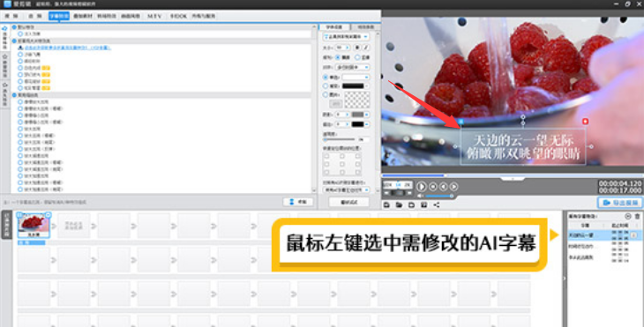Click the browse button beside the image pattern
This screenshot has width=644, height=327.
pos(335,104)
